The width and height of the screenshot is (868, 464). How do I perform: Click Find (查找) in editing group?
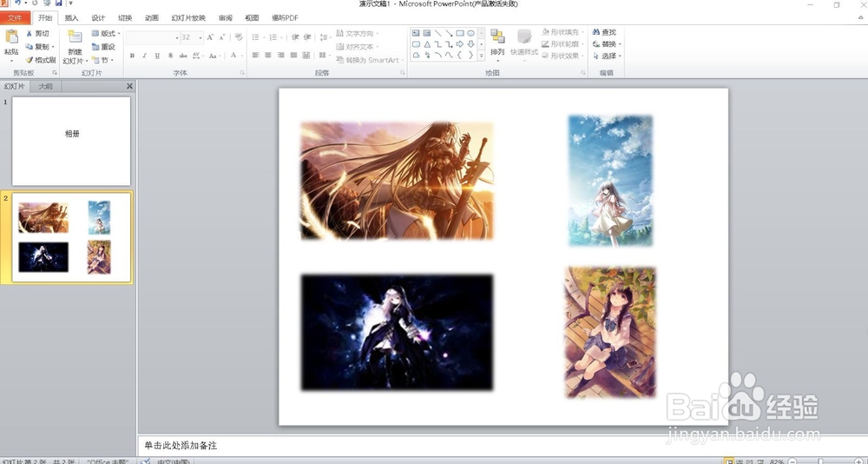pyautogui.click(x=604, y=32)
